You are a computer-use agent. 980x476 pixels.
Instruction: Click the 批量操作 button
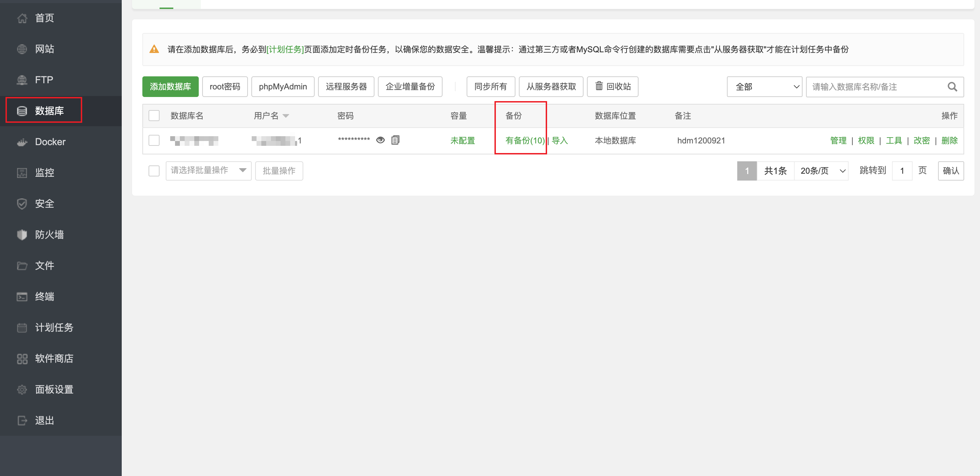tap(279, 171)
